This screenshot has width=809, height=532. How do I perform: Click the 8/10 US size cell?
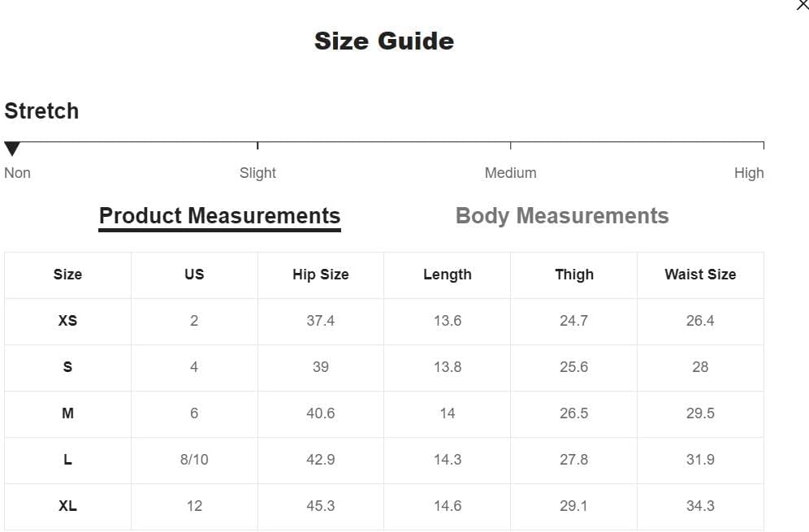point(194,459)
